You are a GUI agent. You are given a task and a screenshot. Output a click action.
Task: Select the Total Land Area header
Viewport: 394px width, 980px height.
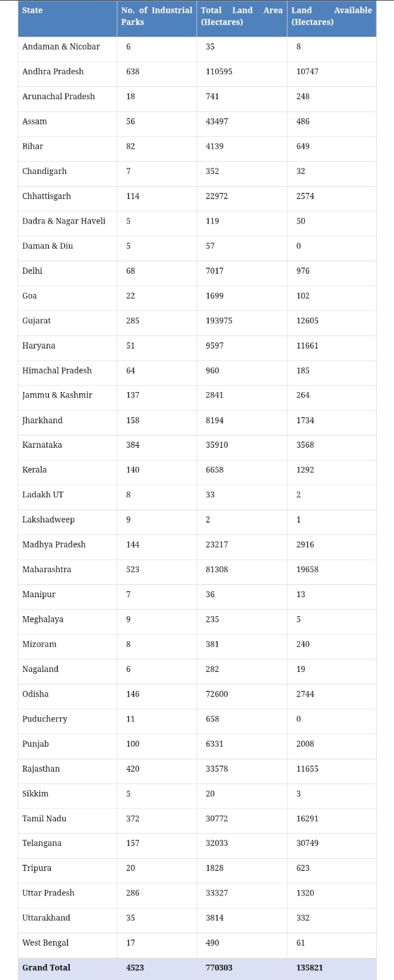(x=241, y=16)
